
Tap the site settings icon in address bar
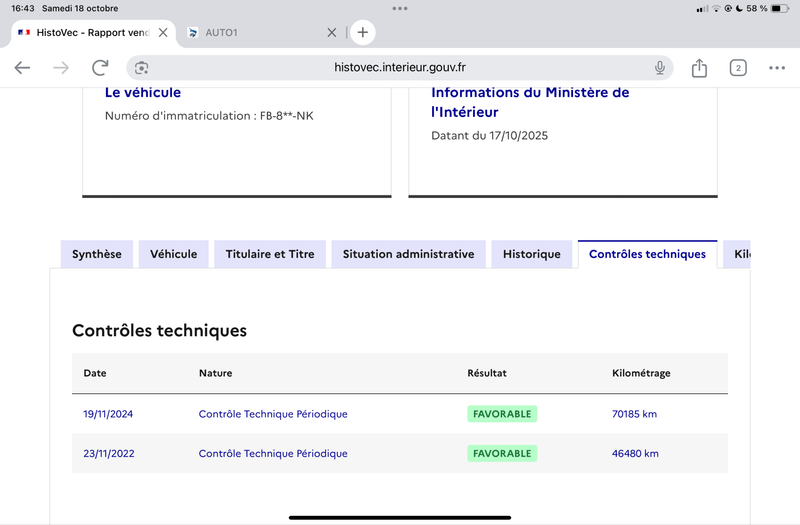142,68
